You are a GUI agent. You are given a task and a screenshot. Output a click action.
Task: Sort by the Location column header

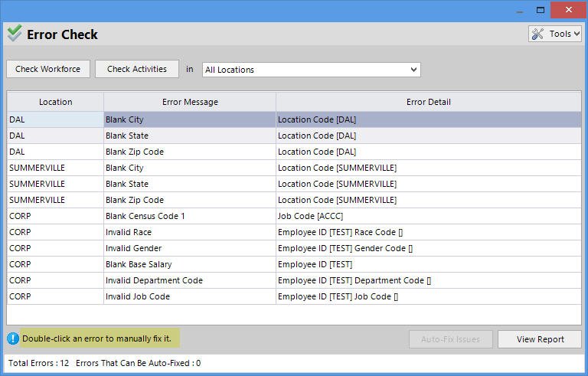pyautogui.click(x=55, y=102)
